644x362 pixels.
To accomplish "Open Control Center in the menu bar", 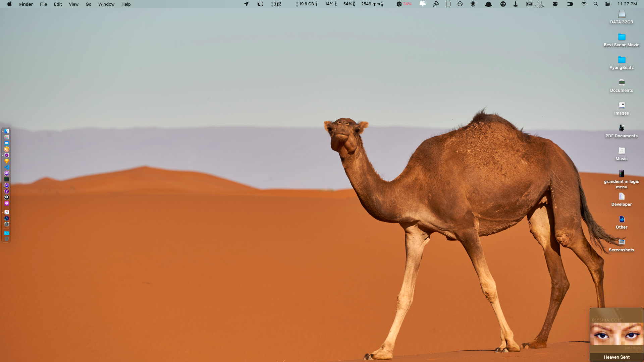I will point(608,4).
